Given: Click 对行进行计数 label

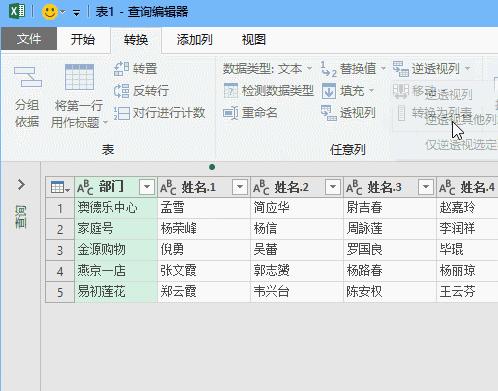Looking at the screenshot, I should coord(169,113).
